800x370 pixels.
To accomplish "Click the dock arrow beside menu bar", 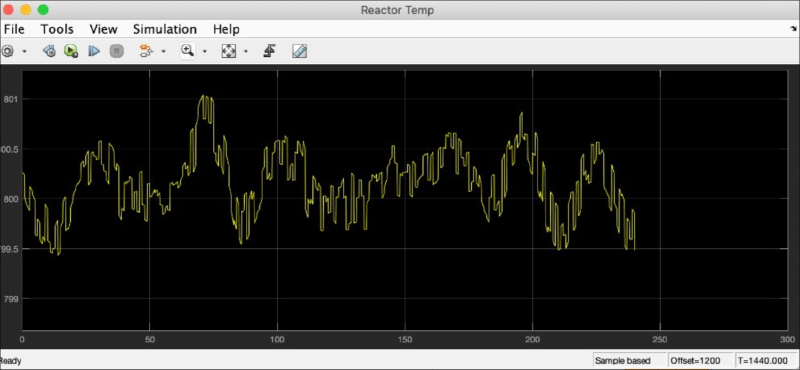I will coord(793,30).
